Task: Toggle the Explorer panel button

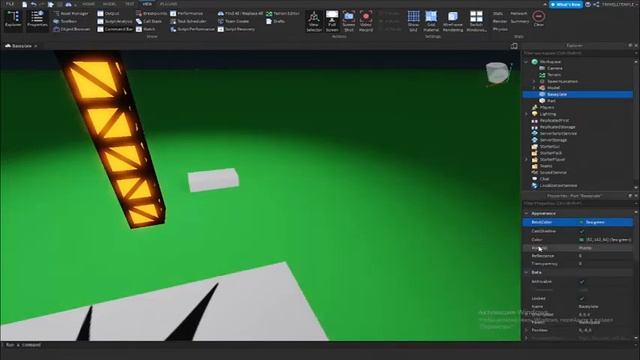Action: click(13, 20)
